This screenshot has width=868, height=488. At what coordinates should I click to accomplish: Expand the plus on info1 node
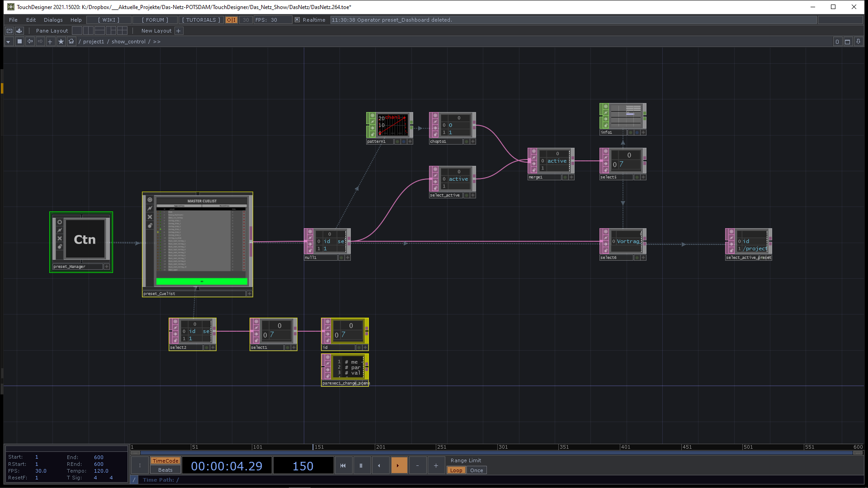(643, 132)
